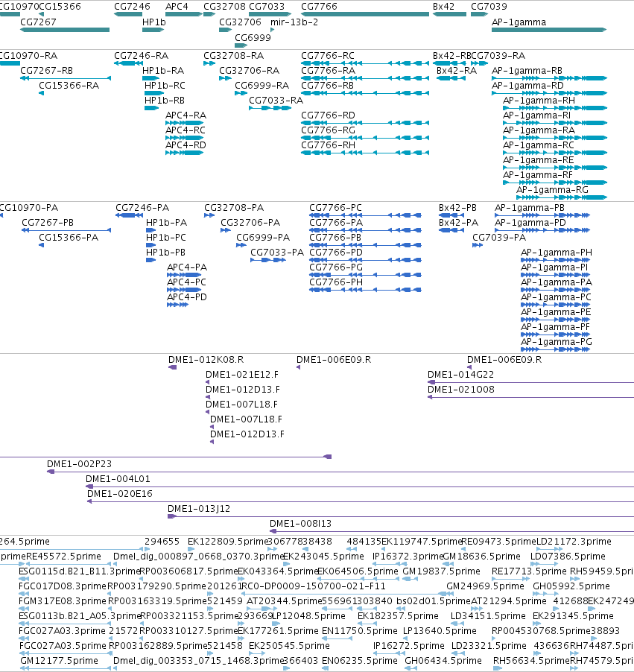
Task: Click transcript AP-1gamma-RG
Action: tap(552, 190)
